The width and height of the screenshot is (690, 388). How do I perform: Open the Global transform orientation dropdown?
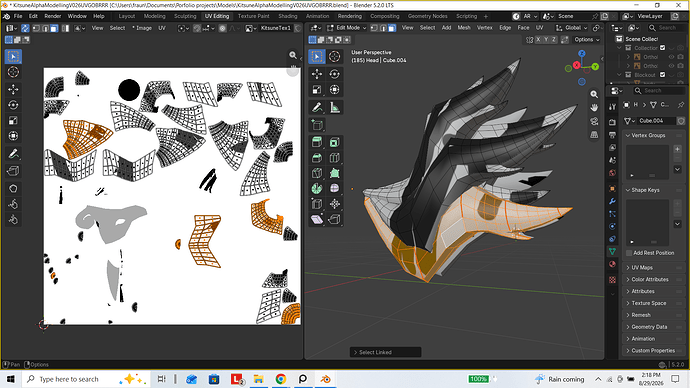[572, 28]
